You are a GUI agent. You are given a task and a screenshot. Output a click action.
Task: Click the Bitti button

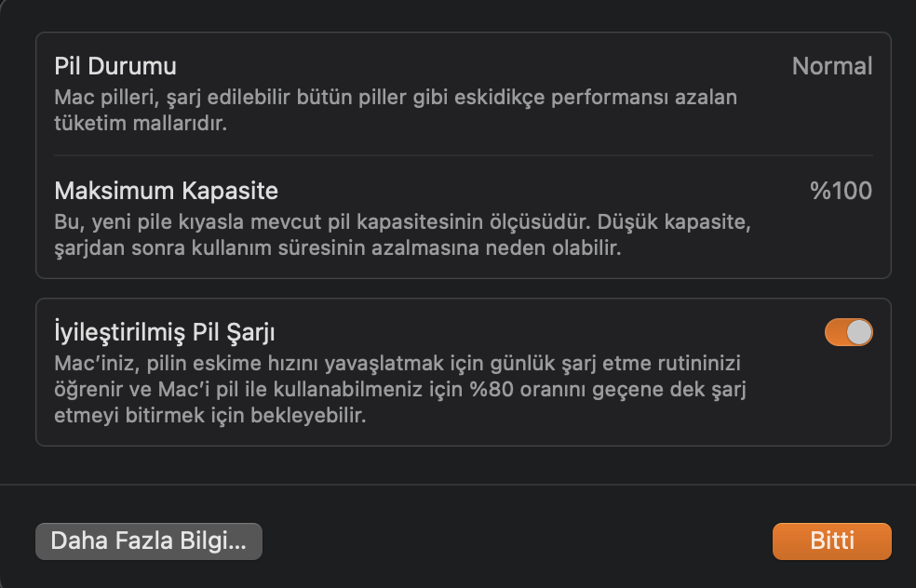tap(831, 541)
